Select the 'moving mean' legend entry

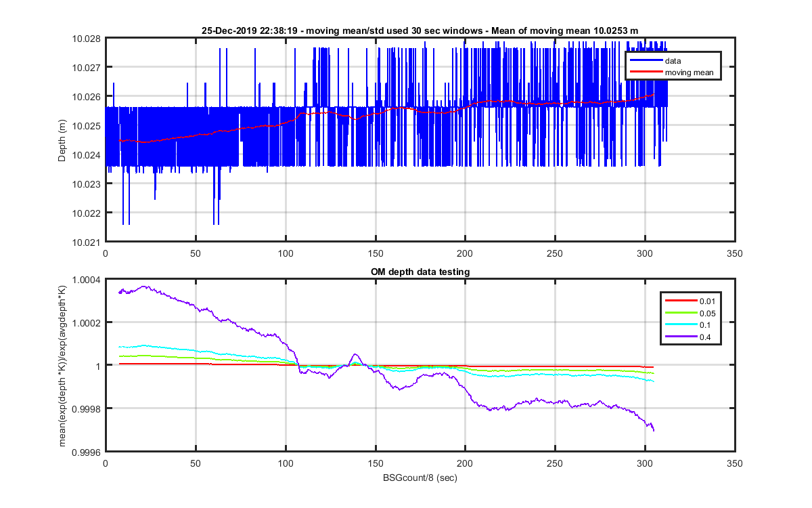point(689,72)
